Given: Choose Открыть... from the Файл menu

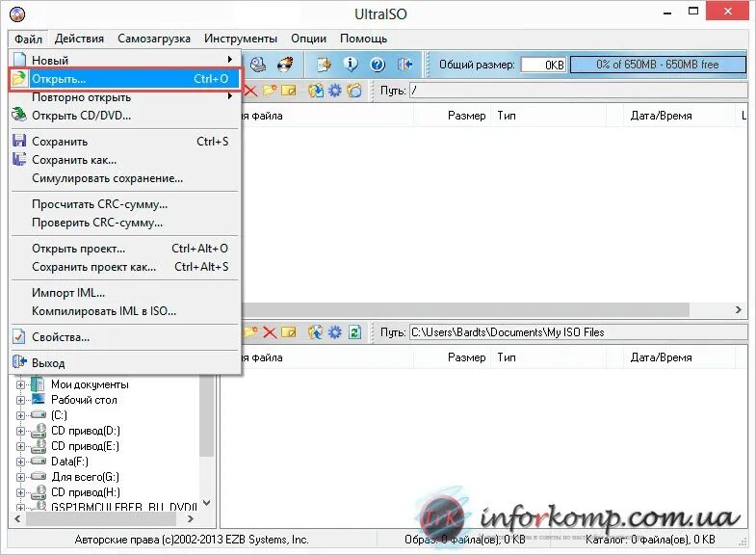Looking at the screenshot, I should click(x=124, y=79).
